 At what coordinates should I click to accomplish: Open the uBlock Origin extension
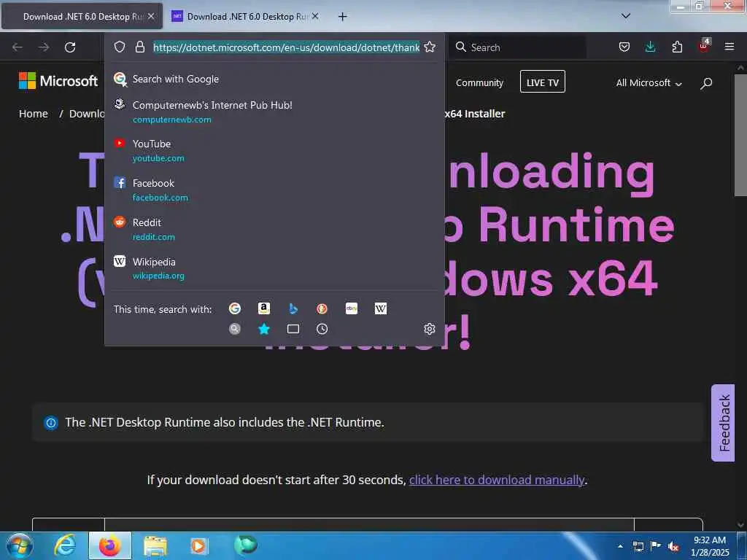click(704, 46)
